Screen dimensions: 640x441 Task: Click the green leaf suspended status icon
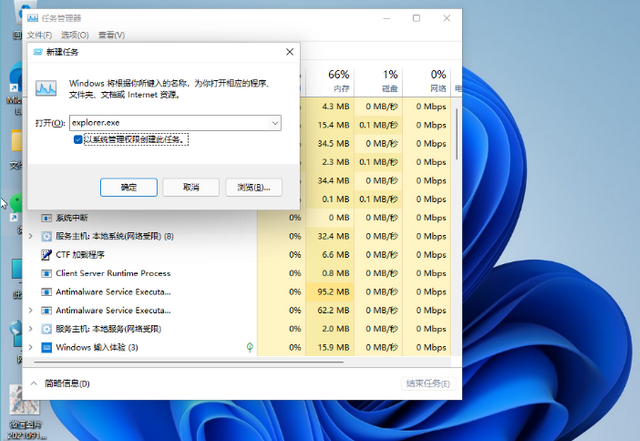(x=250, y=347)
